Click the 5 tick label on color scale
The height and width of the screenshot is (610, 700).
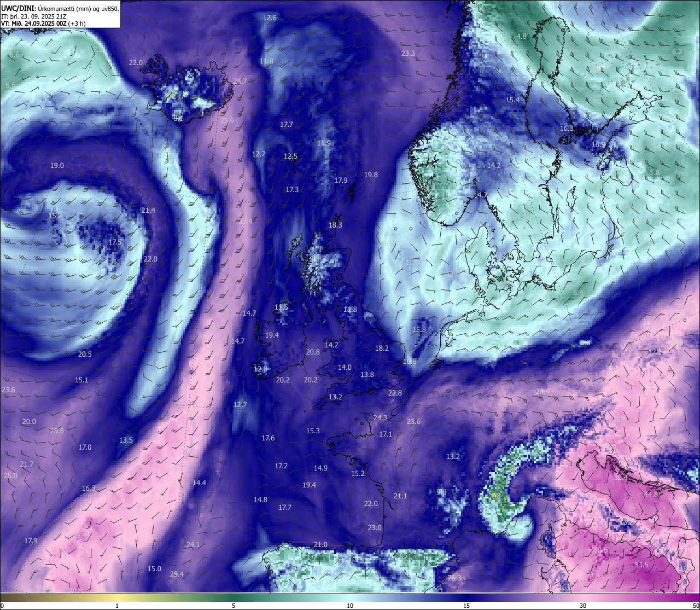234,606
